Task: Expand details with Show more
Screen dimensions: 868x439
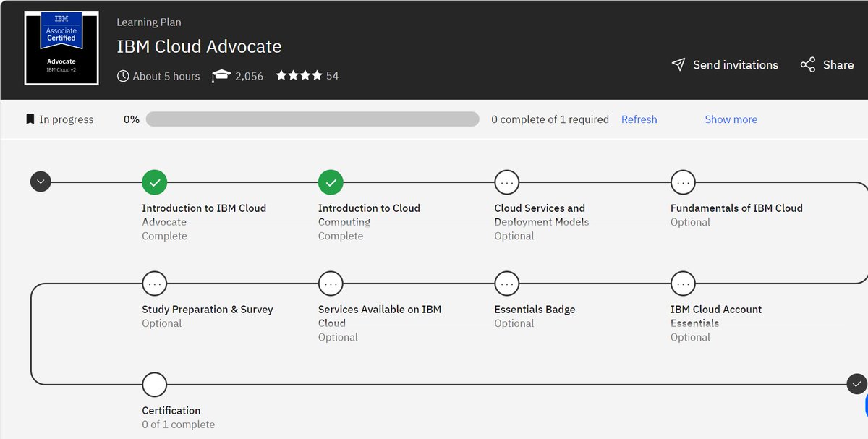Action: 731,119
